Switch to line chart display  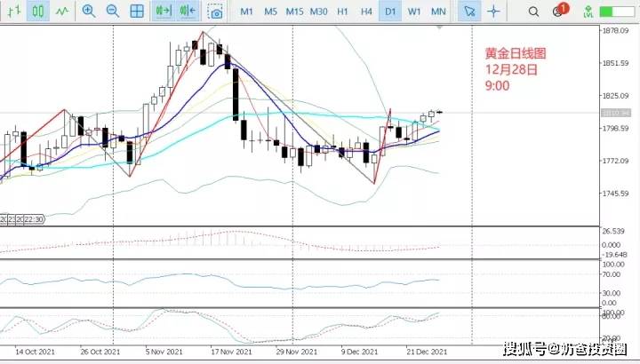(62, 11)
